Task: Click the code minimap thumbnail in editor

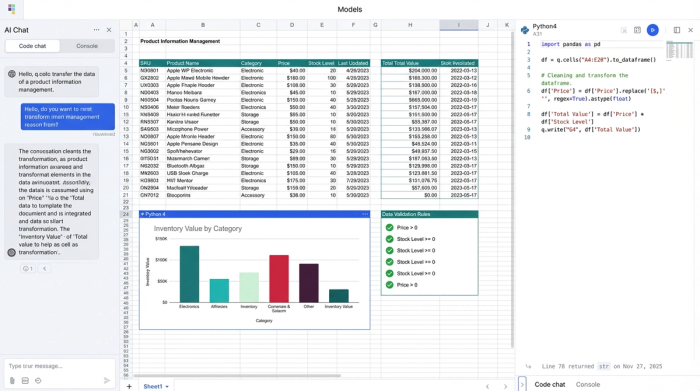Action: click(679, 50)
